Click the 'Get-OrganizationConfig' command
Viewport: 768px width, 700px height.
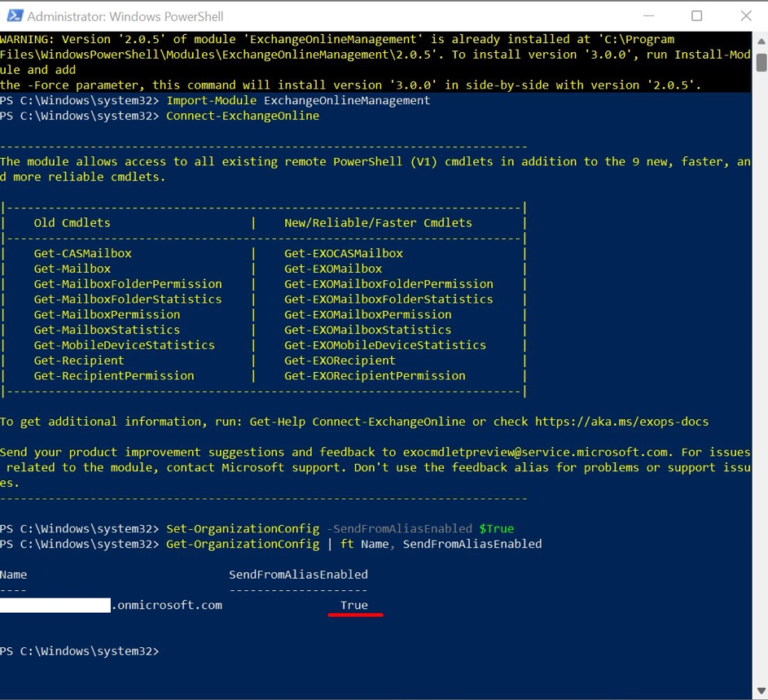[x=243, y=545]
